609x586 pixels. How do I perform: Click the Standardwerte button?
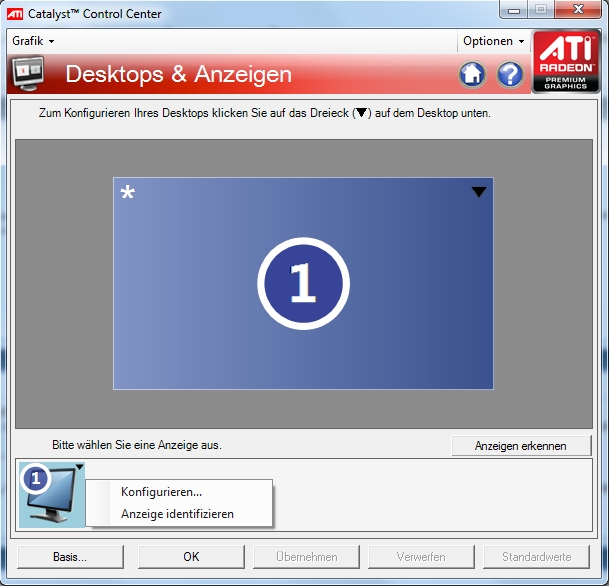point(536,557)
